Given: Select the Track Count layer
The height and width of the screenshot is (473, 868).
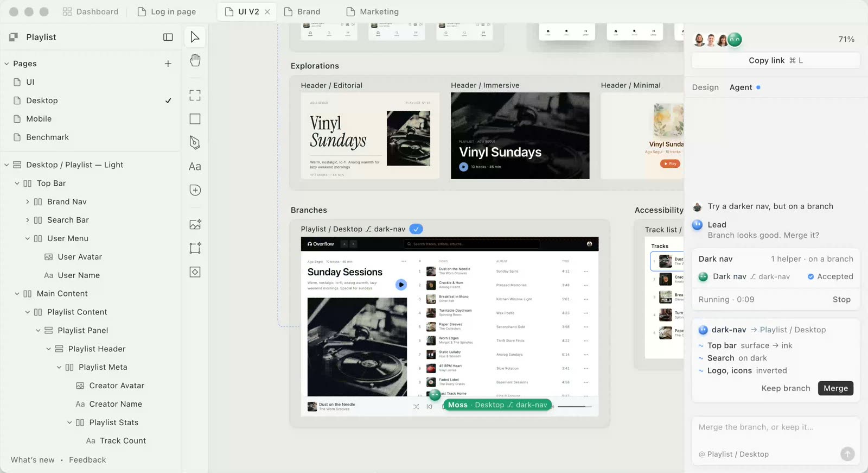Looking at the screenshot, I should pos(123,441).
